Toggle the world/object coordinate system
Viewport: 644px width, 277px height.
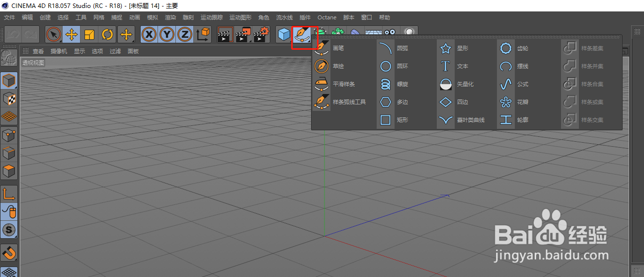pos(203,34)
